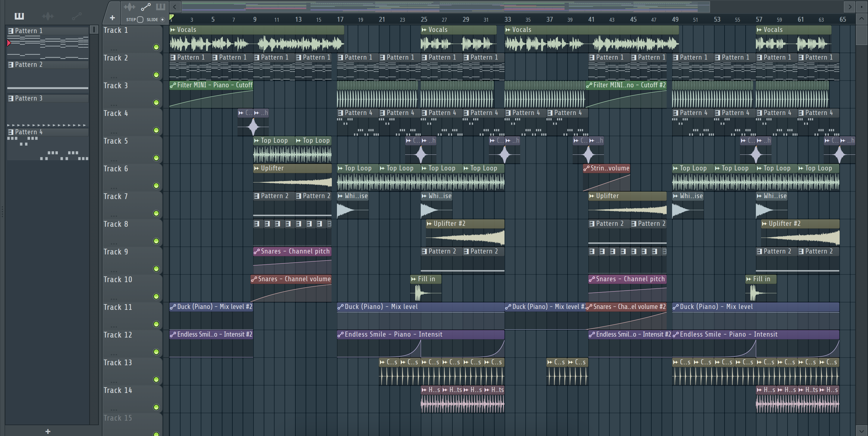Select Pattern 4 in the picker list
The width and height of the screenshot is (868, 436).
tap(48, 132)
